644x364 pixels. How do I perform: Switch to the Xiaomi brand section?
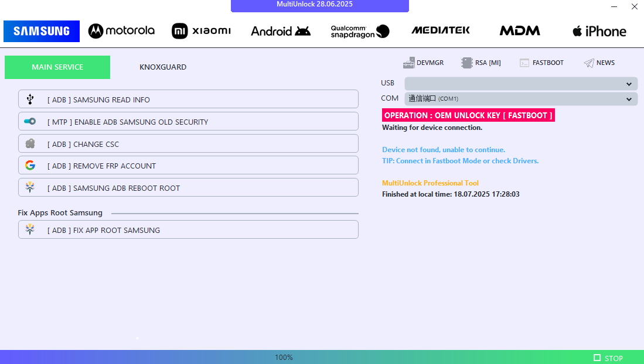pyautogui.click(x=201, y=31)
